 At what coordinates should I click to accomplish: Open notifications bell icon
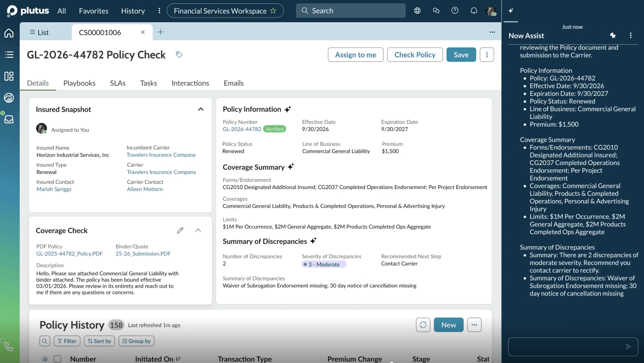[x=473, y=11]
